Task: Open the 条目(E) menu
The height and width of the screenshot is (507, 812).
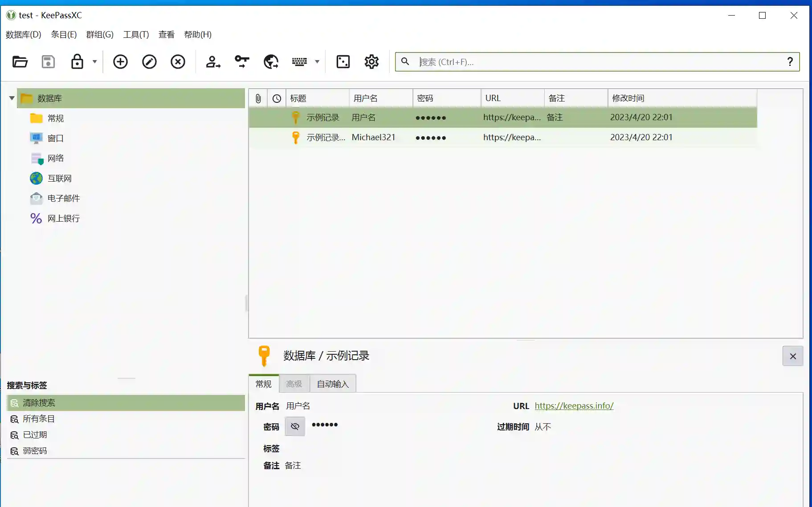Action: [64, 34]
